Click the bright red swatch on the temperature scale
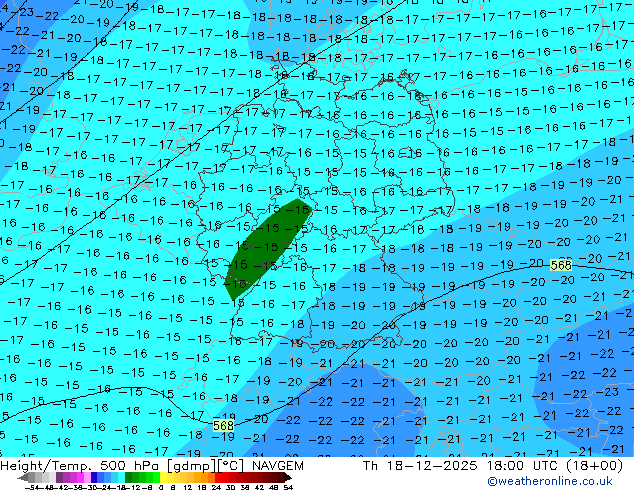This screenshot has width=634, height=490. pyautogui.click(x=218, y=477)
